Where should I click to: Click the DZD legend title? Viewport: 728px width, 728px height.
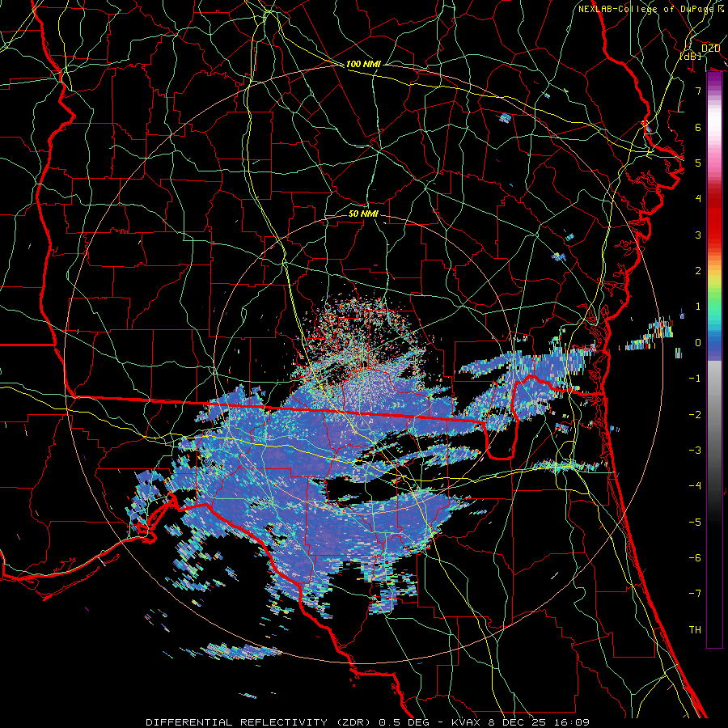[x=710, y=49]
